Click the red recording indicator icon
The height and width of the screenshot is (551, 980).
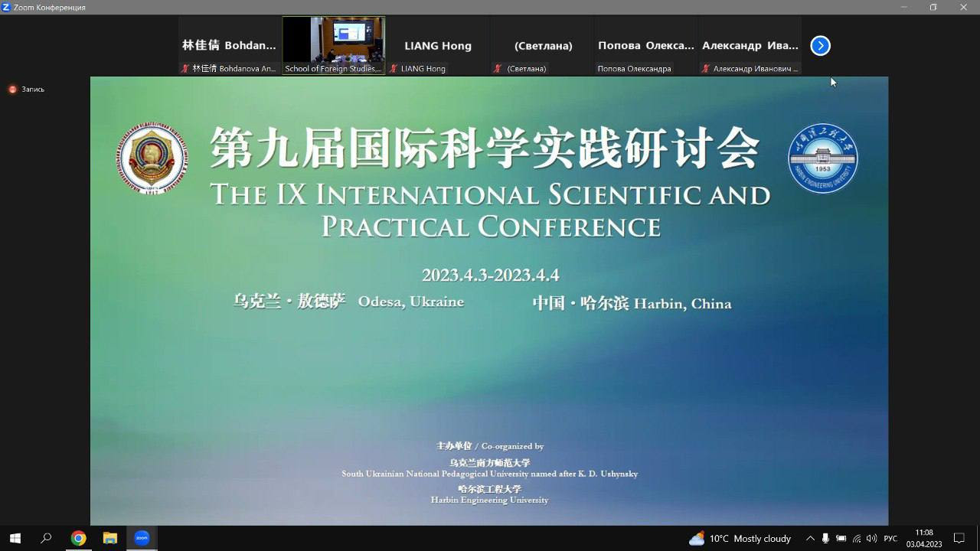tap(12, 90)
